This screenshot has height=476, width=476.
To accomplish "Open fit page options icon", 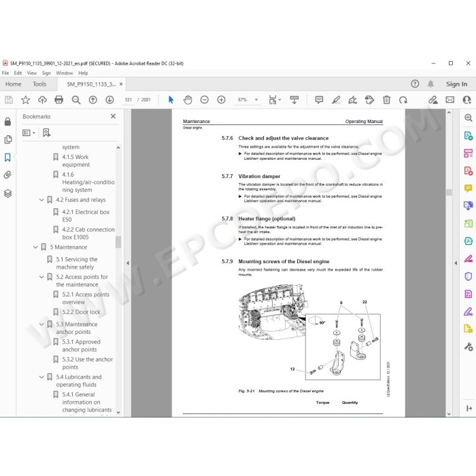I will 275,99.
